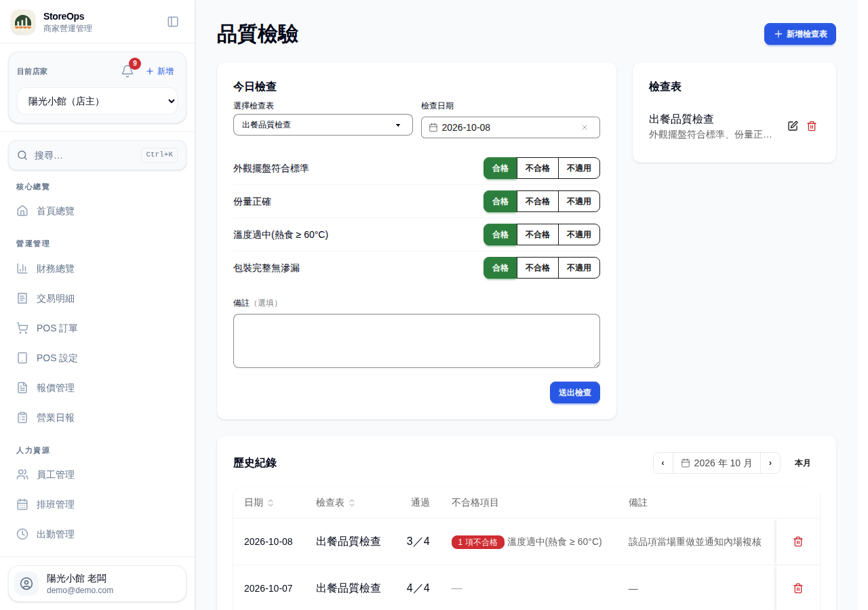Screen dimensions: 868x610
Task: Collapse the sidebar with panel icon
Action: pos(173,22)
